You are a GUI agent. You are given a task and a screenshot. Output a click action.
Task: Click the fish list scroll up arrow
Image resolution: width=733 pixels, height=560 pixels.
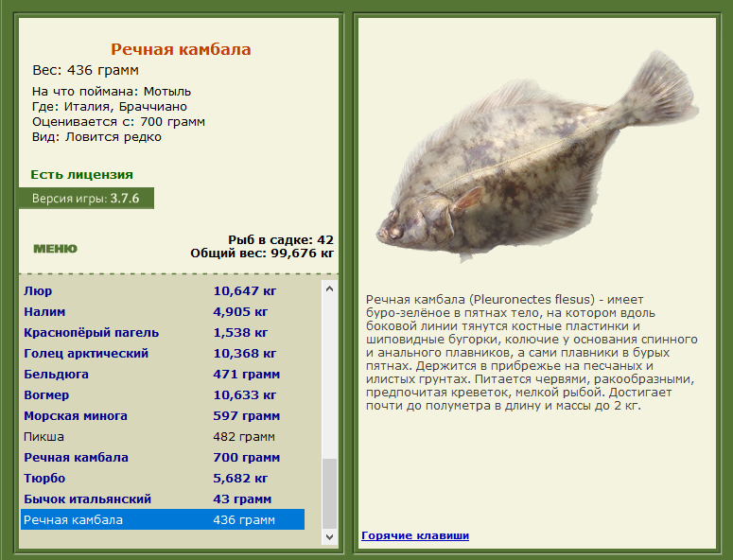pos(329,289)
